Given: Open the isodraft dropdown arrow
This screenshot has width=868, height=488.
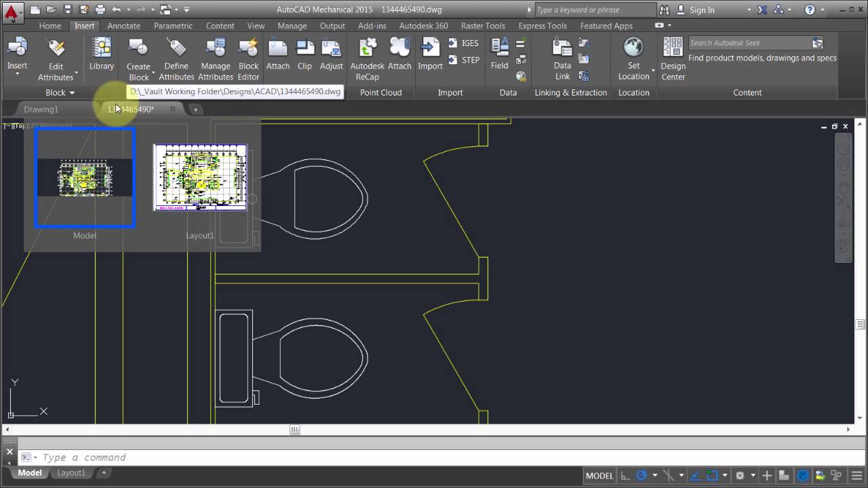Looking at the screenshot, I should (681, 476).
